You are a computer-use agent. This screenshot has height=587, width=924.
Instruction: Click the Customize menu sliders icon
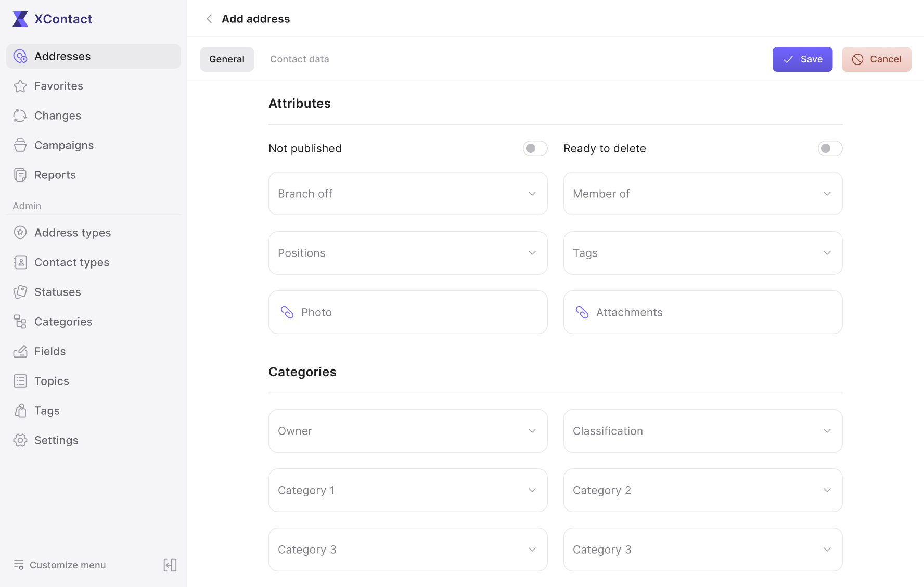(x=19, y=565)
